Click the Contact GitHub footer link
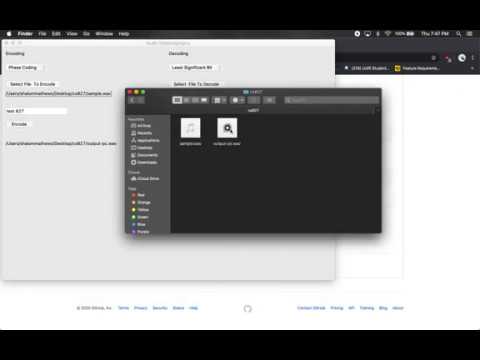This screenshot has height=360, width=480. click(311, 308)
